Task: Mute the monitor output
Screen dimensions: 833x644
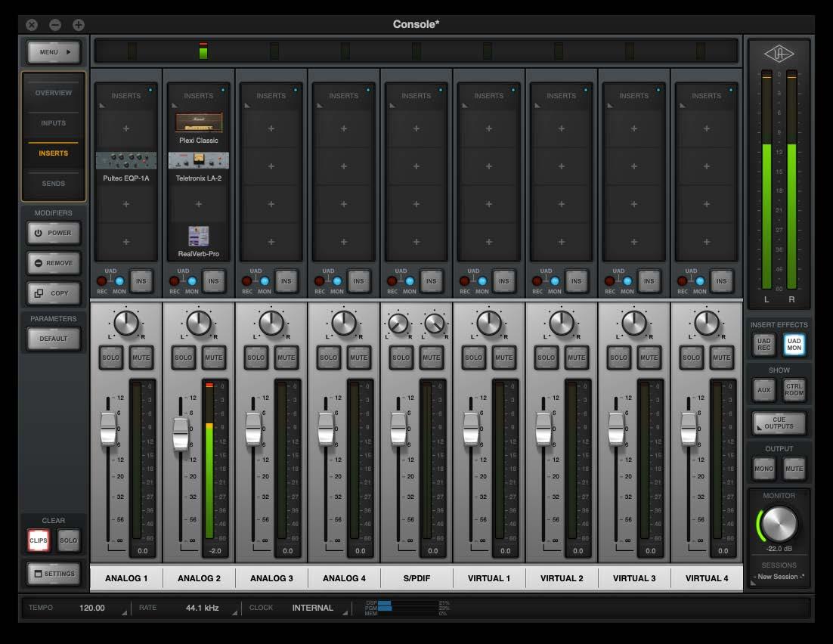Action: pos(794,469)
